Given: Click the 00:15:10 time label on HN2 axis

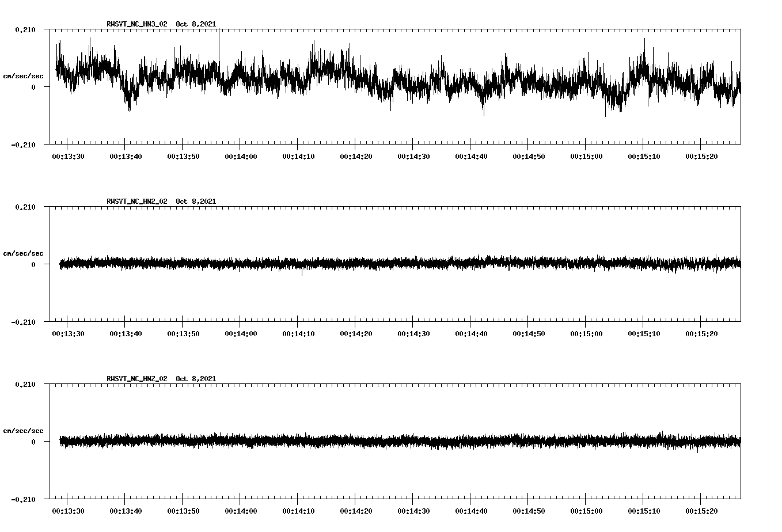Looking at the screenshot, I should [x=644, y=334].
